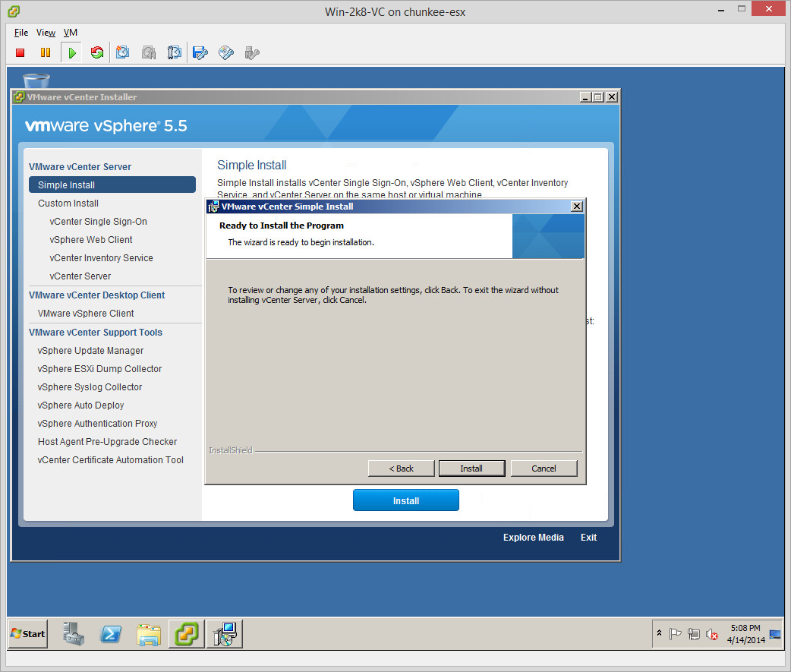Screen dimensions: 791x672
Task: Cancel the Simple Install wizard
Action: pyautogui.click(x=544, y=469)
